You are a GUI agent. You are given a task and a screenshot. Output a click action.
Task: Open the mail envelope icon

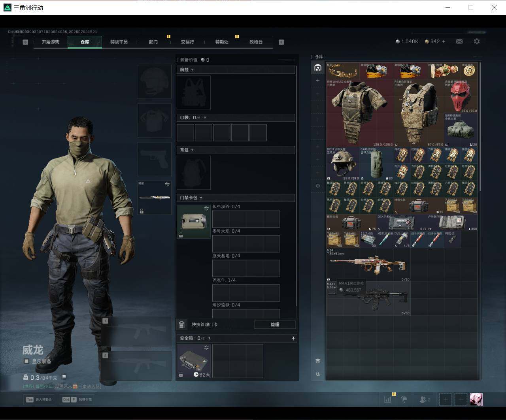(459, 41)
